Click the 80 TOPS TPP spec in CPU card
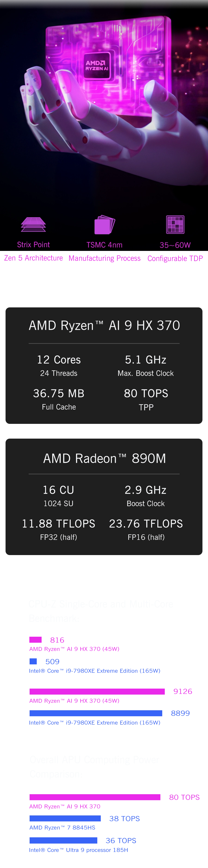 coord(146,393)
